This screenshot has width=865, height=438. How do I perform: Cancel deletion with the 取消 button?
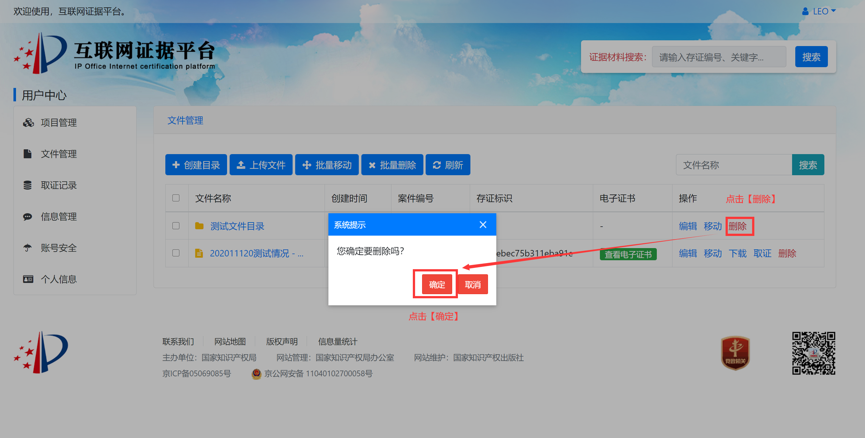point(473,285)
